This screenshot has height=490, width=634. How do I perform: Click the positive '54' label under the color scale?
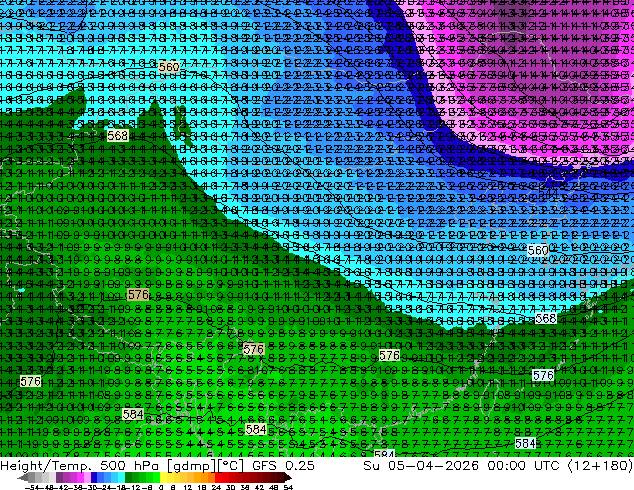pos(288,487)
